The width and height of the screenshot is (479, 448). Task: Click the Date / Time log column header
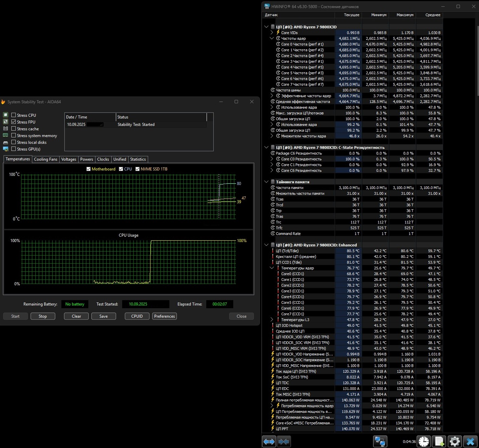tap(90, 117)
